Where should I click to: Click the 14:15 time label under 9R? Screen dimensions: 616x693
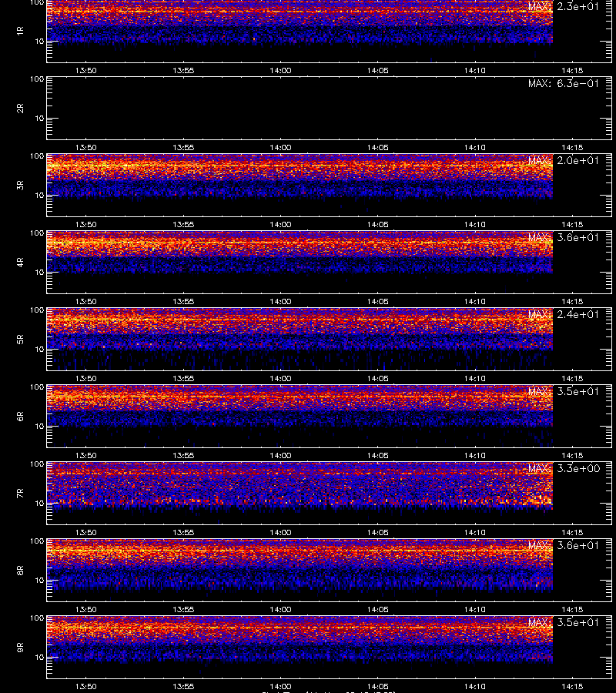tap(572, 686)
